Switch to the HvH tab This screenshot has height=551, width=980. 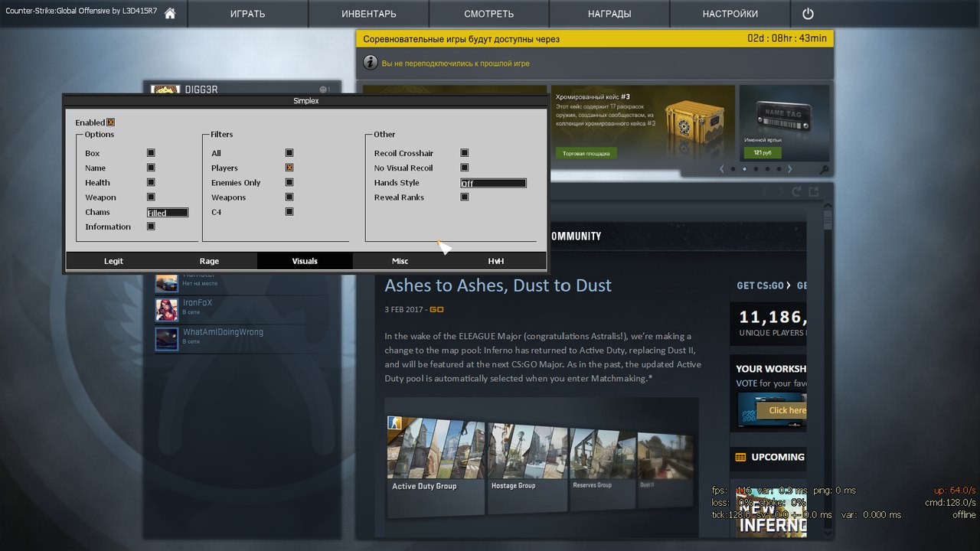(x=496, y=261)
